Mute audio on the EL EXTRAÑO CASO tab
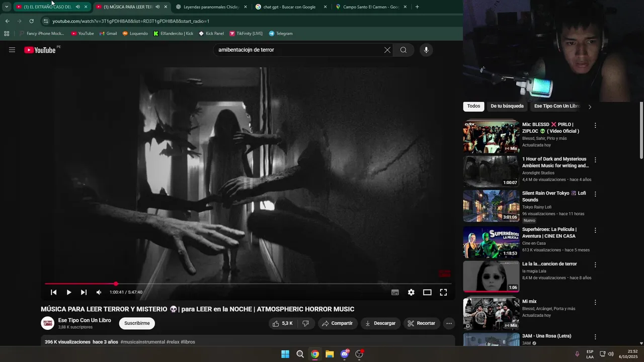This screenshot has width=644, height=362. tap(77, 7)
